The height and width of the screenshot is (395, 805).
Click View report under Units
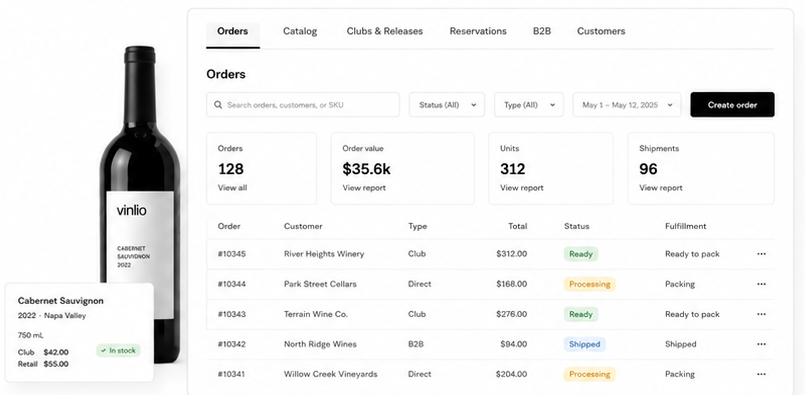click(522, 188)
